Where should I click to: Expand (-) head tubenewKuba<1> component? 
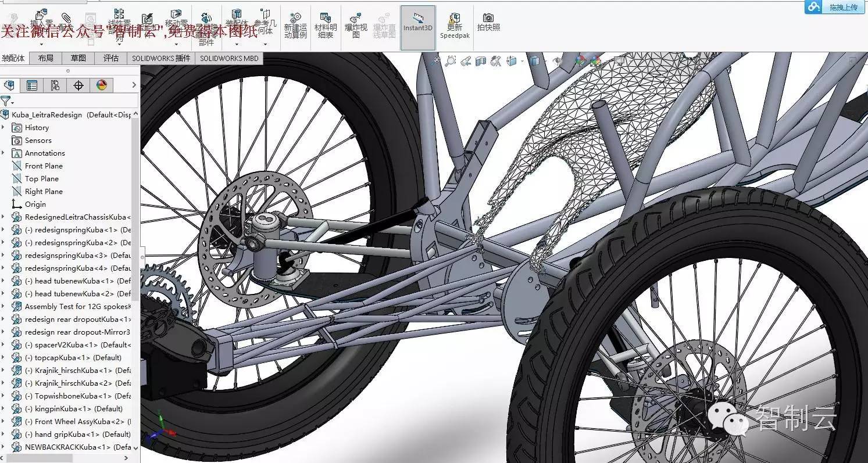(3, 281)
